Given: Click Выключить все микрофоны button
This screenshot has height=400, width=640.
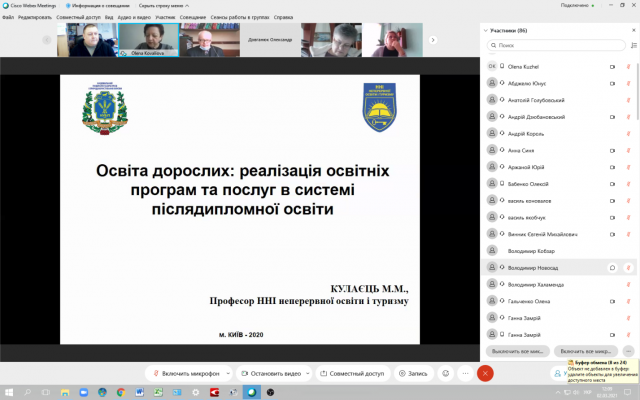Looking at the screenshot, I should point(515,351).
